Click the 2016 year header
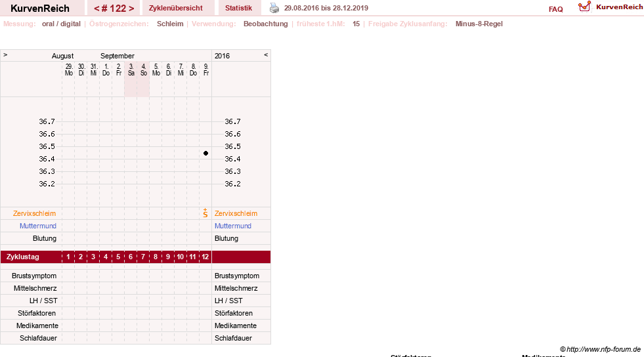The image size is (644, 357). pos(222,56)
